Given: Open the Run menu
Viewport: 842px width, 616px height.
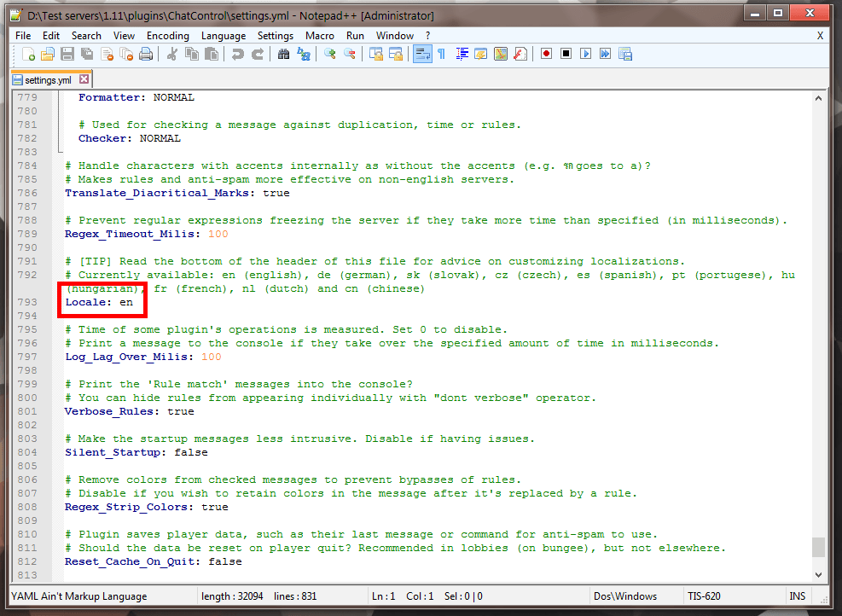Looking at the screenshot, I should tap(355, 36).
